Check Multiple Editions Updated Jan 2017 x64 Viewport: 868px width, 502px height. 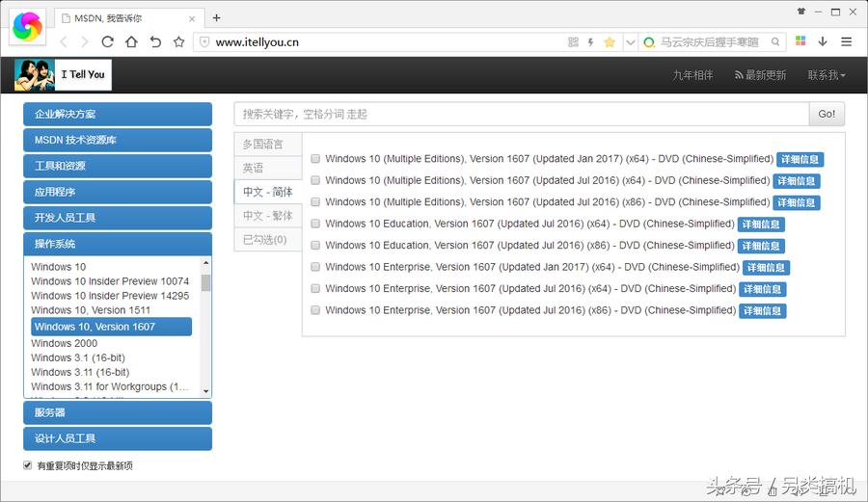tap(315, 159)
